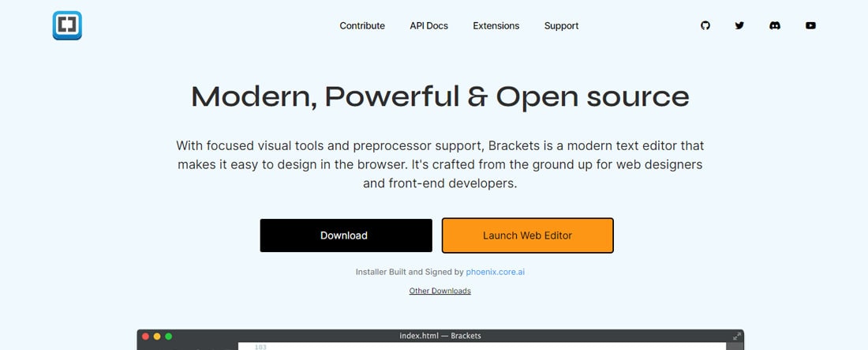Open the GitHub icon link
The image size is (868, 350).
pos(705,25)
